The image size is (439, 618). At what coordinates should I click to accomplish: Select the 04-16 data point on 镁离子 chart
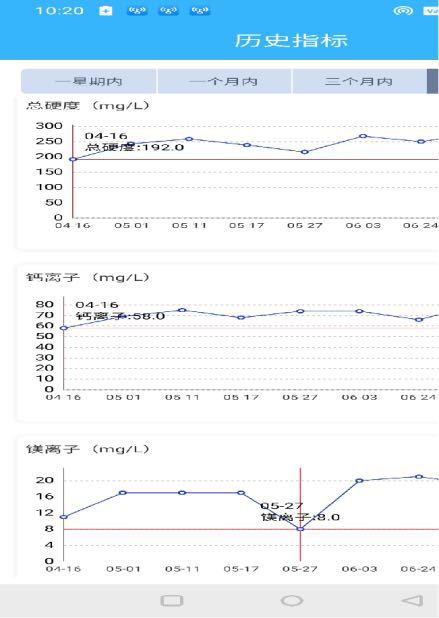pyautogui.click(x=63, y=517)
